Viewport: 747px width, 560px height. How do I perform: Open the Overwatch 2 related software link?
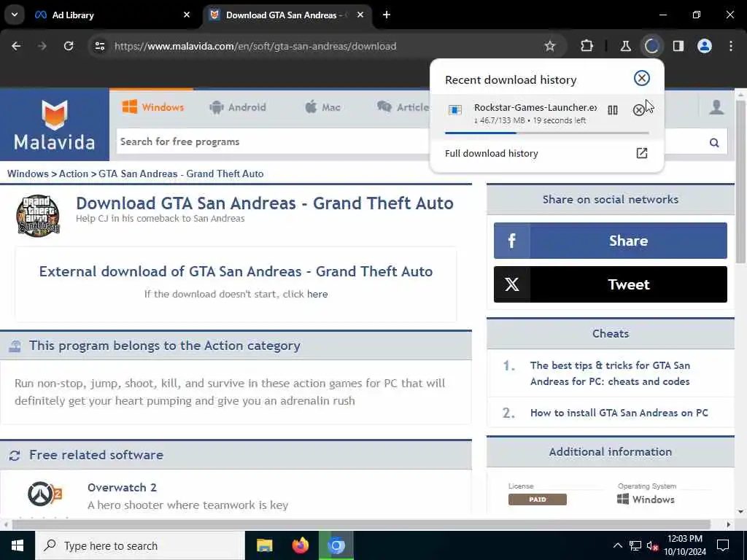coord(122,488)
